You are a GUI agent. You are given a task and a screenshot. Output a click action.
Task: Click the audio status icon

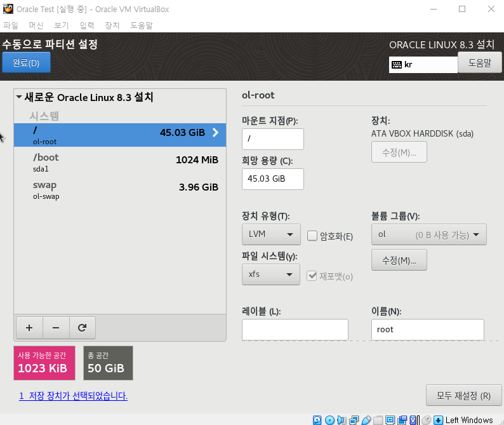(x=342, y=420)
